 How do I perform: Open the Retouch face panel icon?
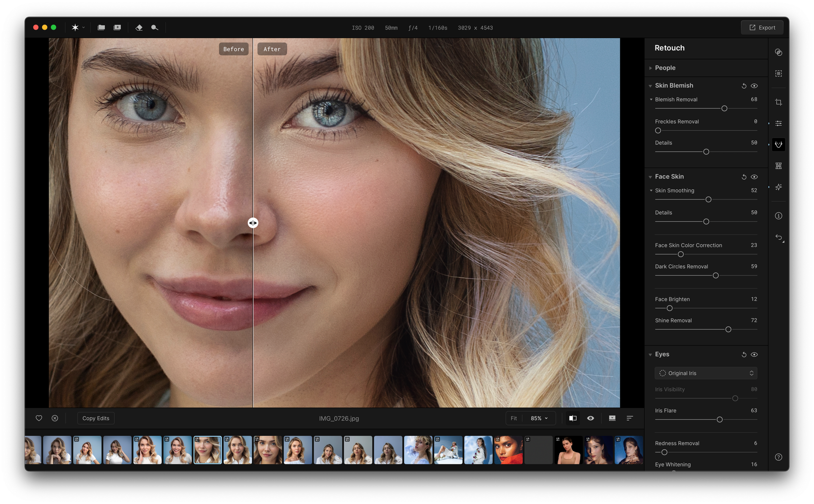click(779, 144)
